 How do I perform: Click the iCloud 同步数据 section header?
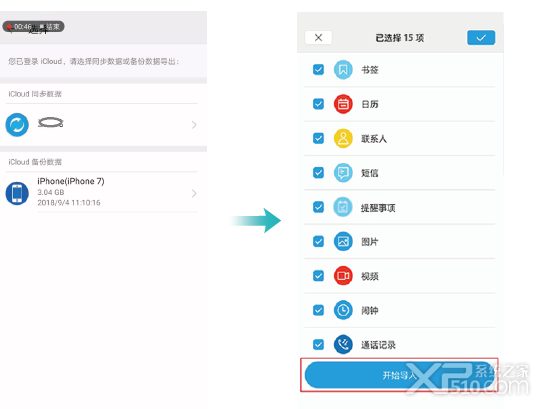click(x=35, y=94)
